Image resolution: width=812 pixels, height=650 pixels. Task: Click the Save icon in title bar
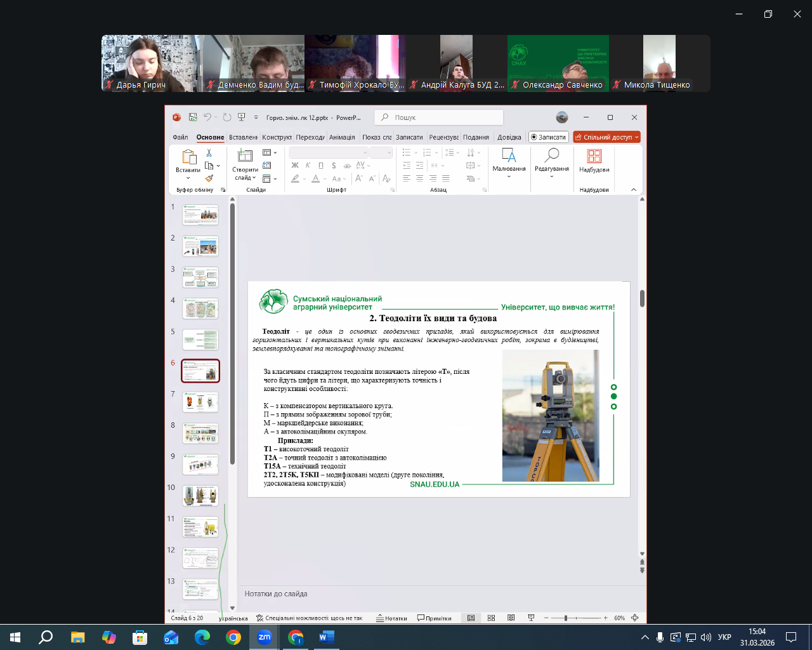[192, 117]
